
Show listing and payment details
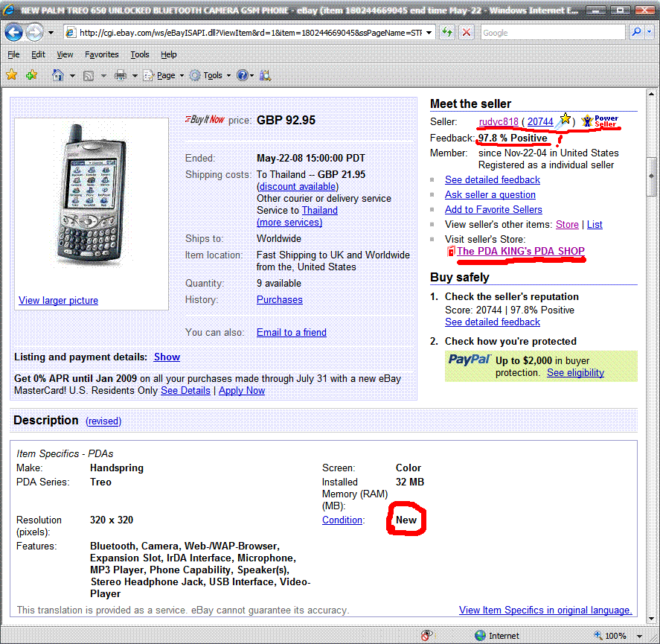click(x=167, y=357)
